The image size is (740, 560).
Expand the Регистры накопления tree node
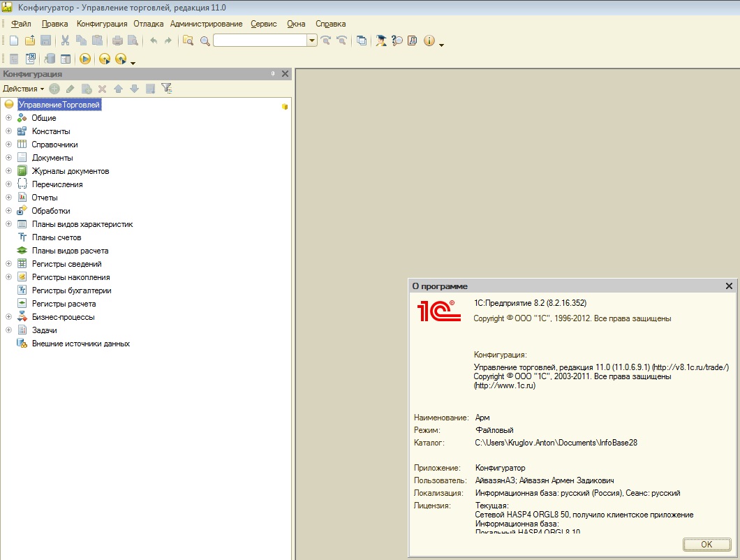click(9, 277)
